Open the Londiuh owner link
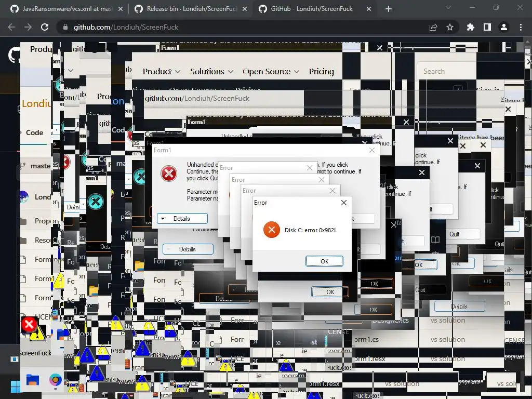The height and width of the screenshot is (399, 532). point(36,103)
